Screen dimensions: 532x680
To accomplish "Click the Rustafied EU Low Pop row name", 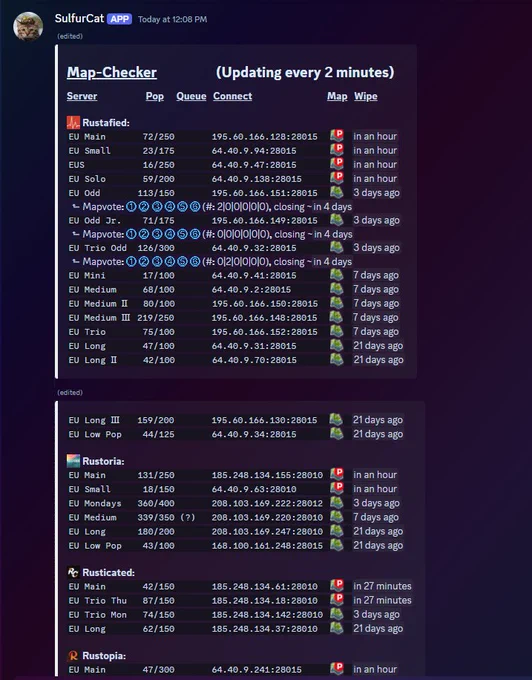I will click(x=95, y=434).
